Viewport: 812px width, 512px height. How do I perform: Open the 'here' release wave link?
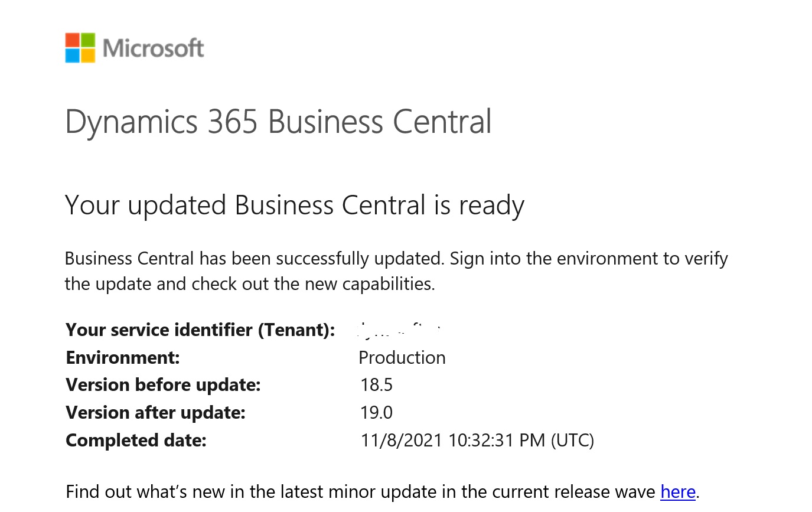point(677,491)
